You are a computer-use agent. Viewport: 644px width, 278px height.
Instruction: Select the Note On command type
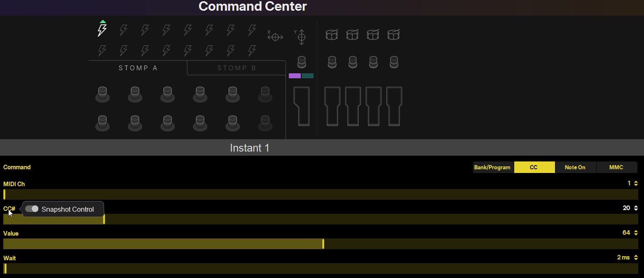(x=575, y=167)
